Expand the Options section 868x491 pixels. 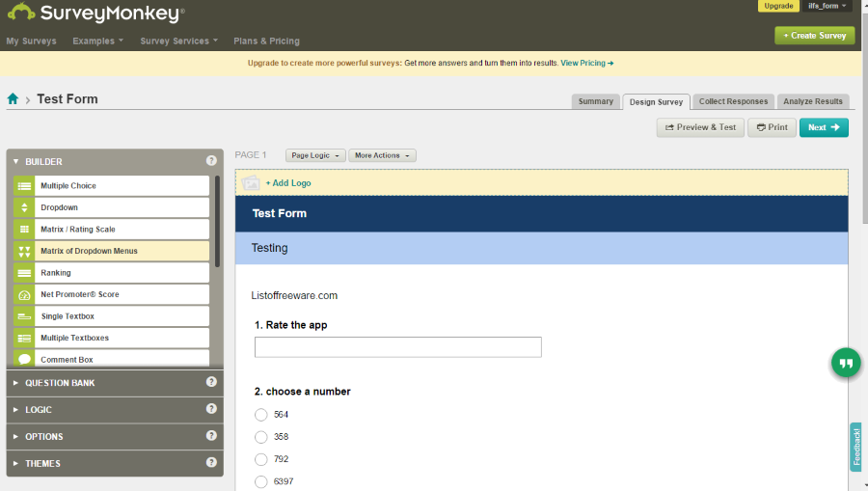[15, 437]
